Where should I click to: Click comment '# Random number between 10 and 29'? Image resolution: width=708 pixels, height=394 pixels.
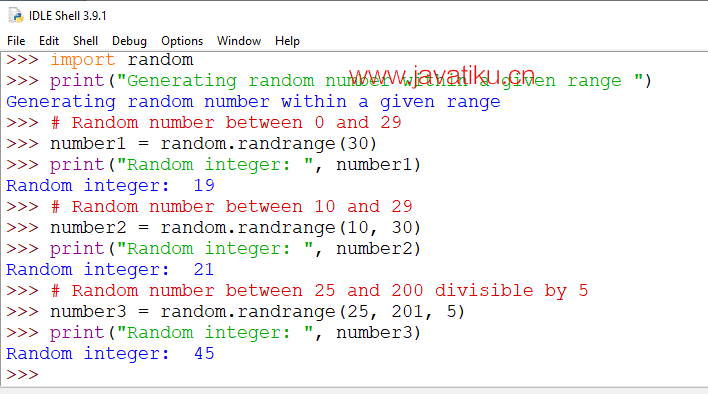(231, 207)
